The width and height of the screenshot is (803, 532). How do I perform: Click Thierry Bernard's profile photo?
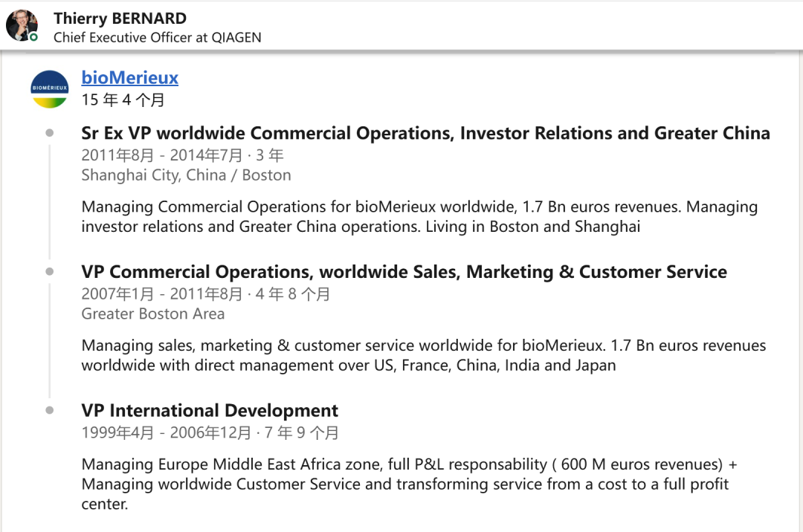pyautogui.click(x=22, y=25)
